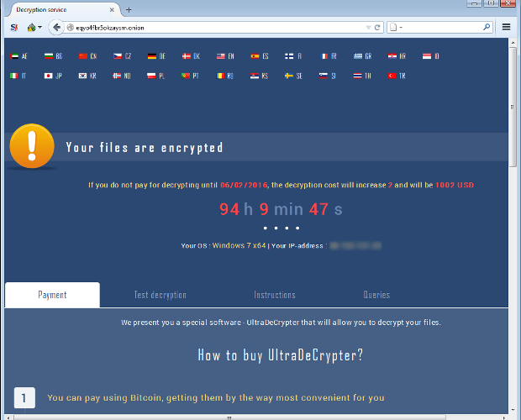This screenshot has height=420, width=521.
Task: Click the address bar with onion URL
Action: pyautogui.click(x=210, y=27)
